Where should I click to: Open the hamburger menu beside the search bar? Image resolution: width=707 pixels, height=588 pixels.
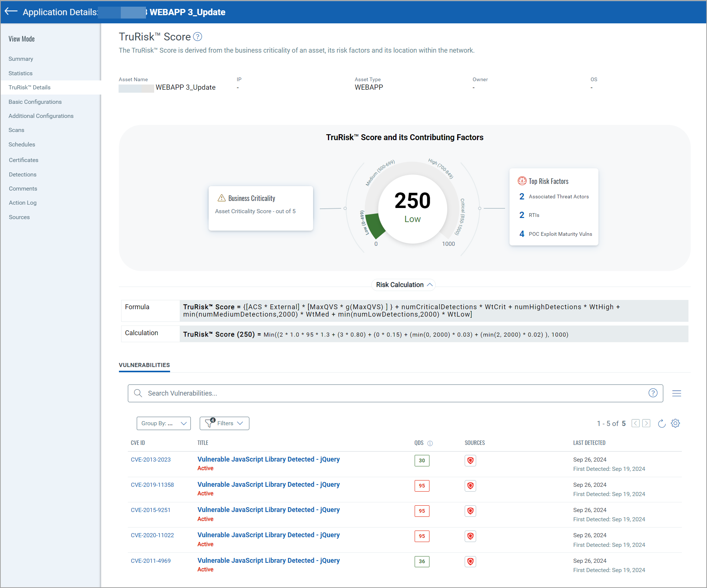[677, 393]
